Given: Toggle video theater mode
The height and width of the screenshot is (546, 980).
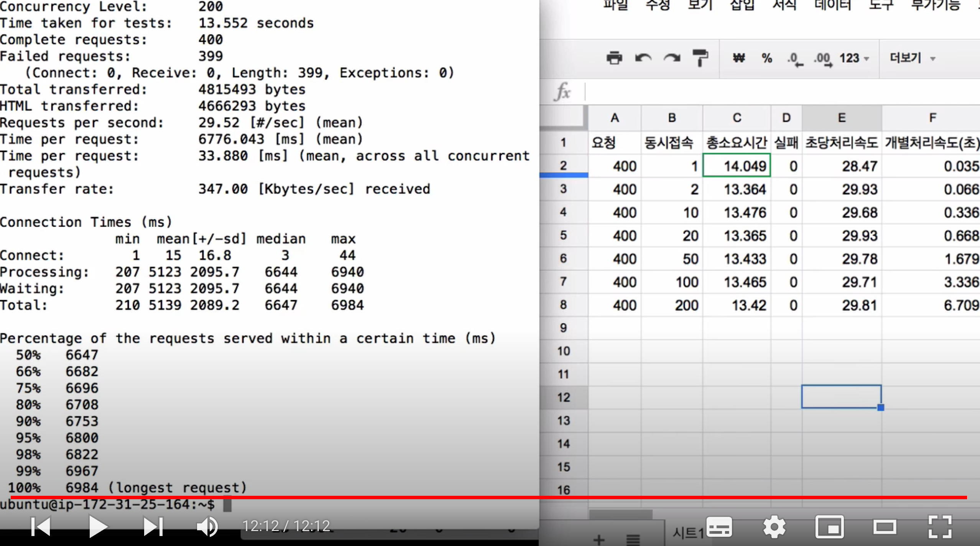Looking at the screenshot, I should (x=885, y=527).
